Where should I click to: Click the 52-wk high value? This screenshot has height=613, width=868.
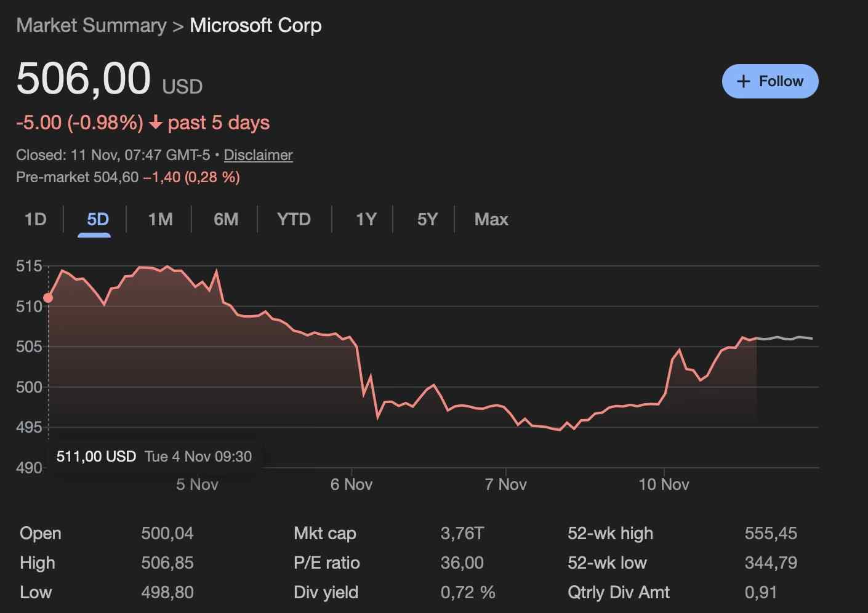[x=771, y=533]
